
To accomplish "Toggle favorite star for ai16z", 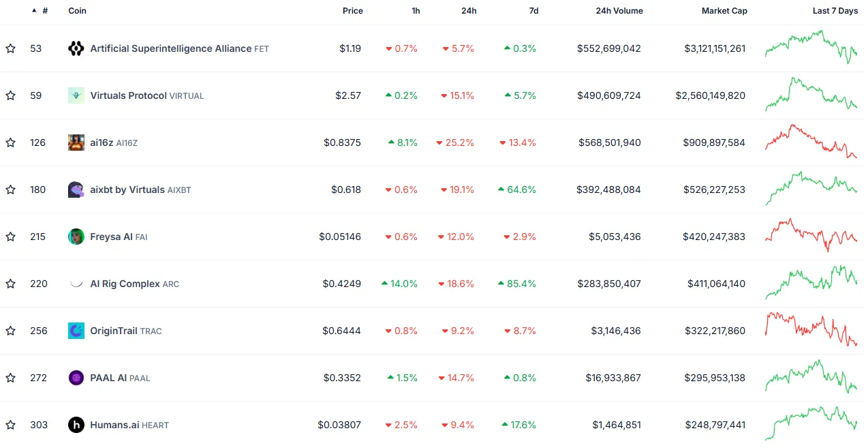I will pyautogui.click(x=10, y=143).
